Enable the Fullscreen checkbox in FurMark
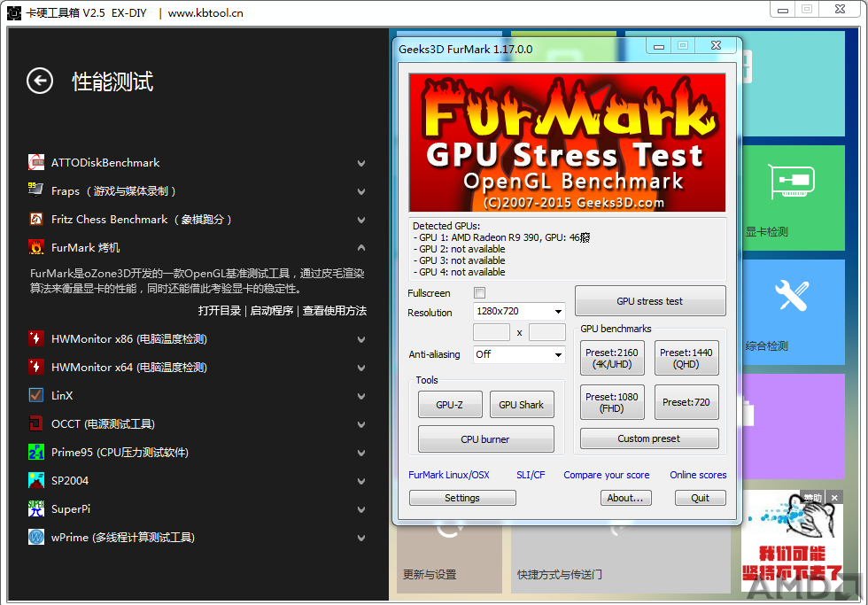 click(479, 293)
